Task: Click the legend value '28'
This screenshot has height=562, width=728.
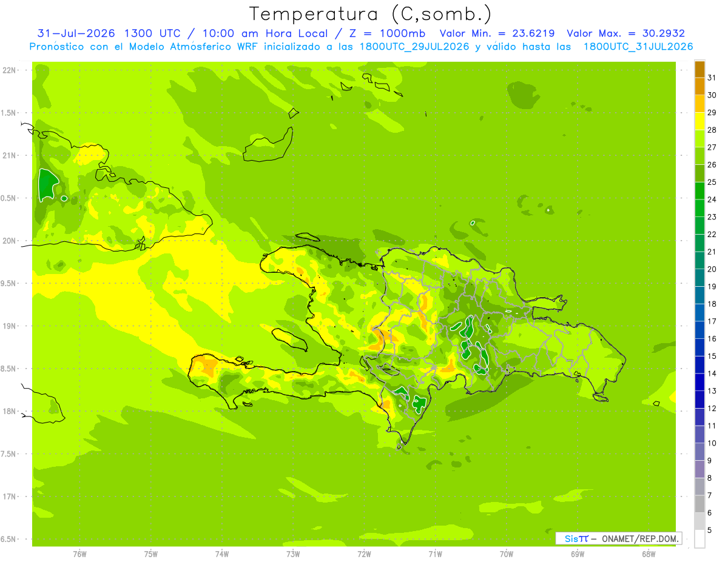Action: (x=712, y=130)
